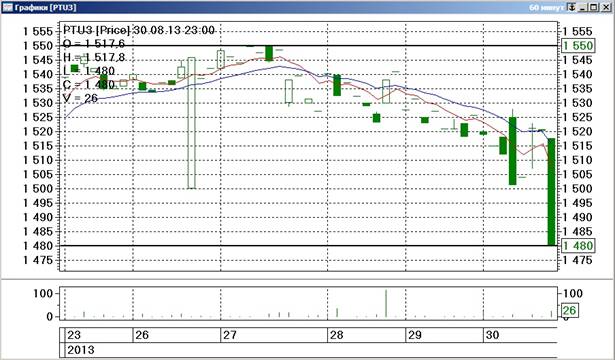615x360 pixels.
Task: Click the window title Графики [PTU3]
Action: tap(45, 7)
